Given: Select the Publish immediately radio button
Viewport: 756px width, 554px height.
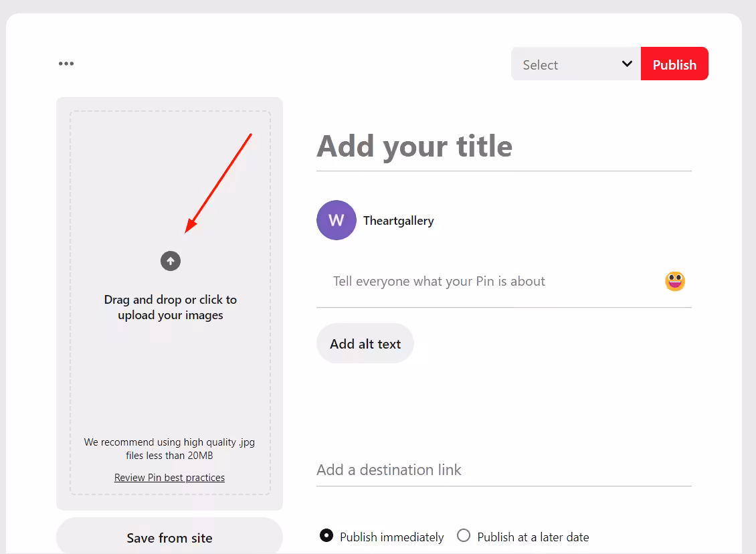Looking at the screenshot, I should point(326,536).
